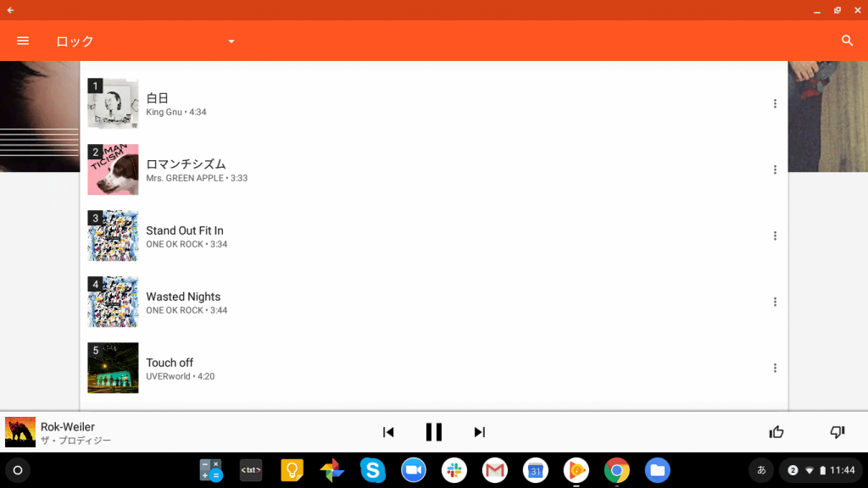Image resolution: width=868 pixels, height=488 pixels.
Task: Open Zoom from the shelf
Action: pyautogui.click(x=413, y=470)
